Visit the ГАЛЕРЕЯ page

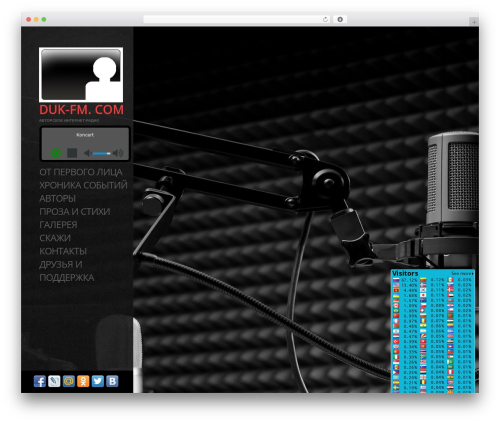click(x=58, y=225)
